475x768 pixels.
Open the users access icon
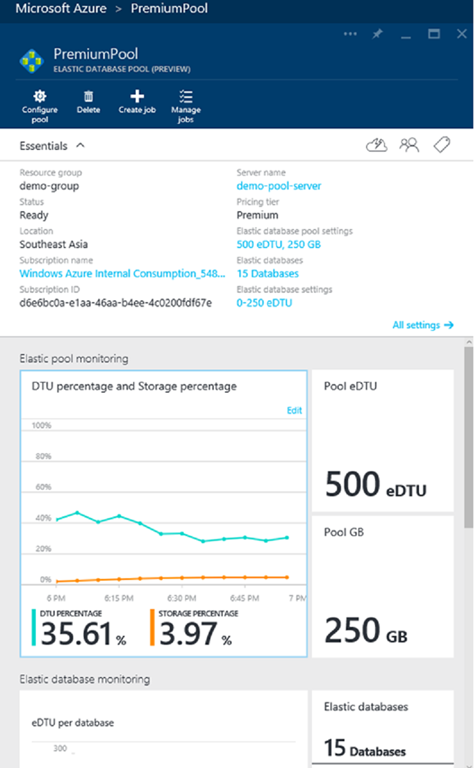tap(409, 145)
